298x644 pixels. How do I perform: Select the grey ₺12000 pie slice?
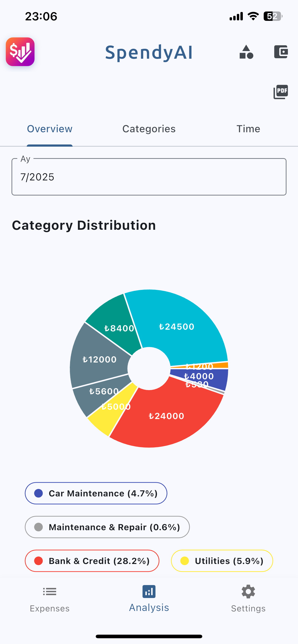tap(99, 359)
